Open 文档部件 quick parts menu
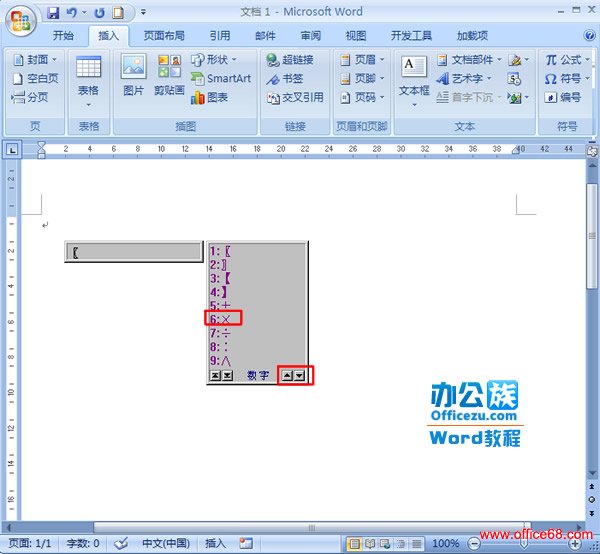Viewport: 600px width, 554px height. [469, 59]
